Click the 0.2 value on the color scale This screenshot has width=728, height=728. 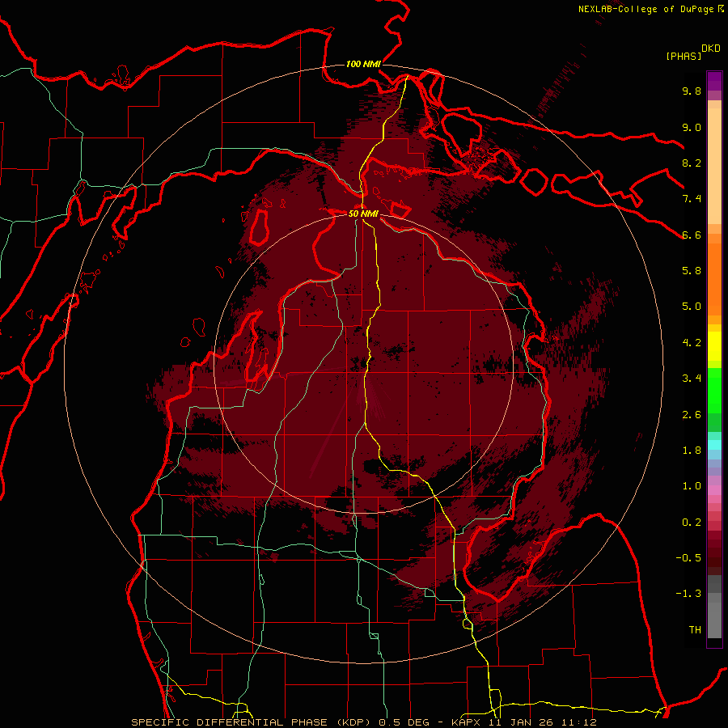pos(692,523)
